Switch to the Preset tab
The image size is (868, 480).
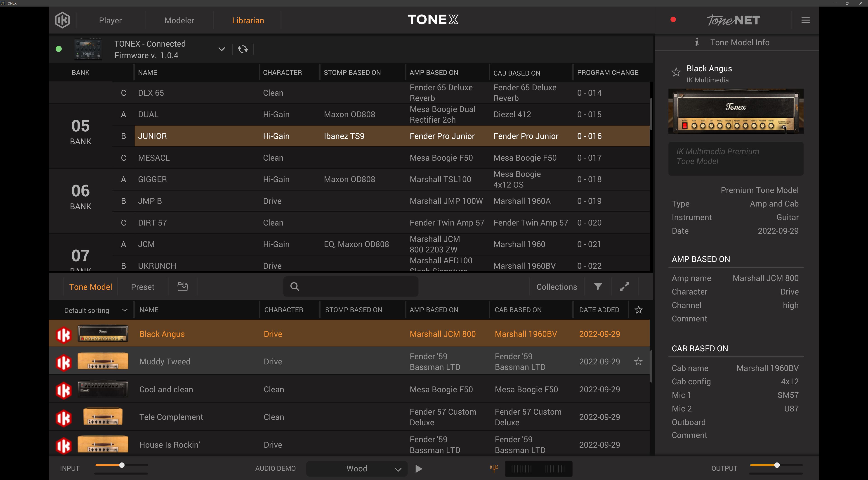click(x=143, y=287)
